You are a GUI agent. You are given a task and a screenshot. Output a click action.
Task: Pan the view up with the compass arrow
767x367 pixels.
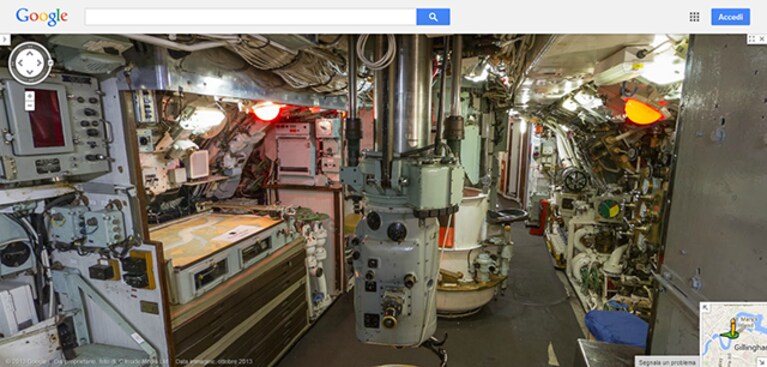30,53
